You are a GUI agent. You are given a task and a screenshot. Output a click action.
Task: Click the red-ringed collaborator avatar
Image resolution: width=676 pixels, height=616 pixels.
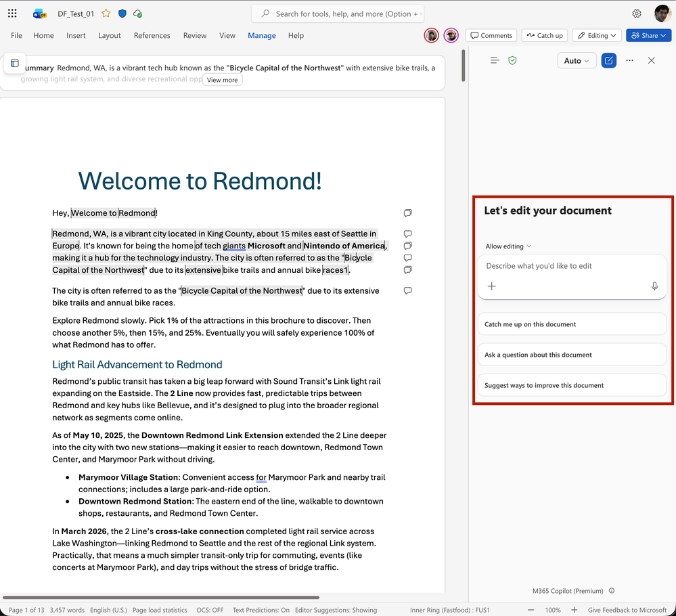pyautogui.click(x=431, y=35)
